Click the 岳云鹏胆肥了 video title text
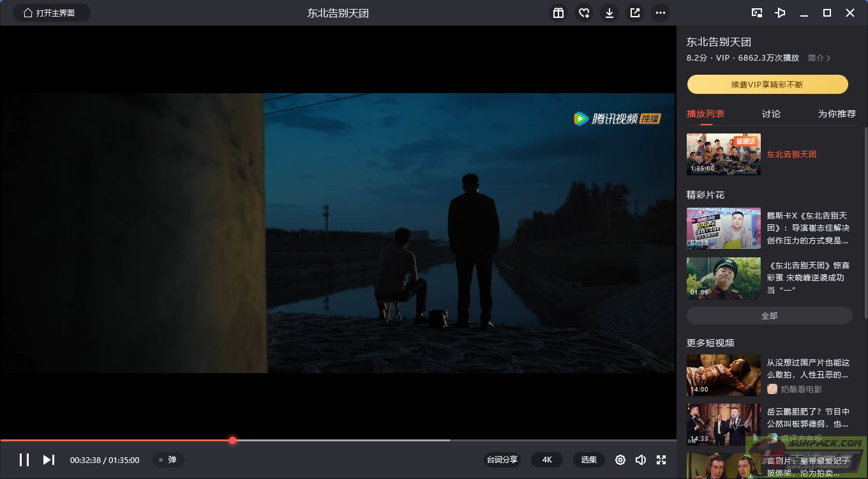 808,418
